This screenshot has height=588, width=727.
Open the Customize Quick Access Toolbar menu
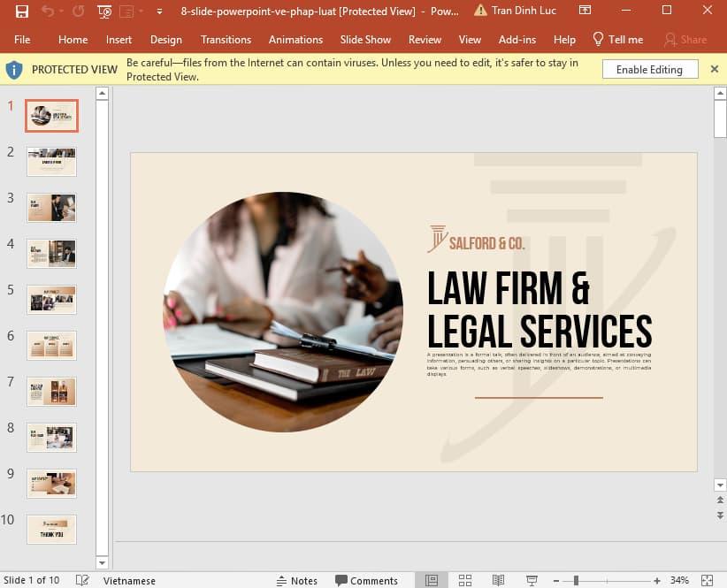158,11
